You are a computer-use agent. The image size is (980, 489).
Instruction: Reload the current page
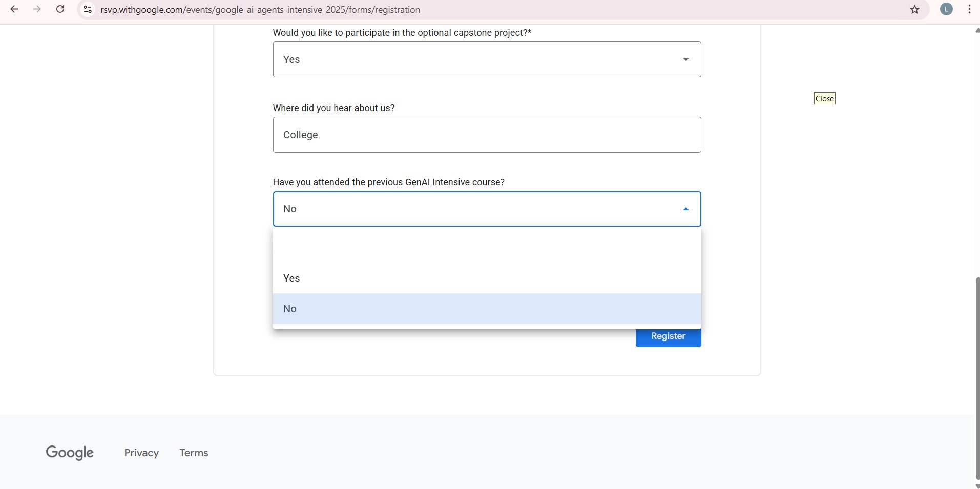click(x=60, y=9)
